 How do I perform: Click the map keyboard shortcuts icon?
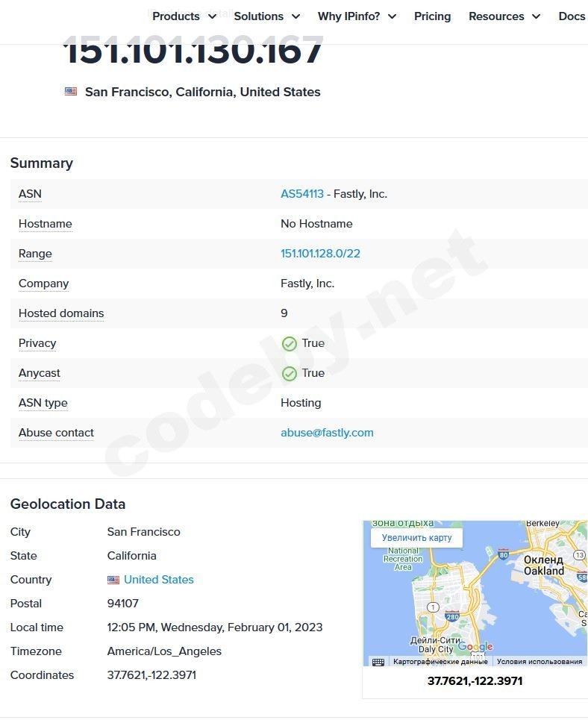pyautogui.click(x=378, y=662)
